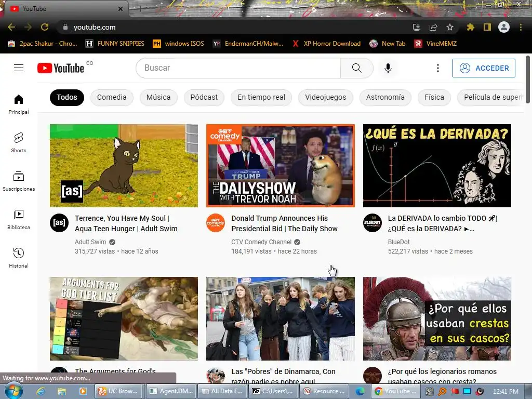Select the Videojuegos filter chip

[x=326, y=97]
